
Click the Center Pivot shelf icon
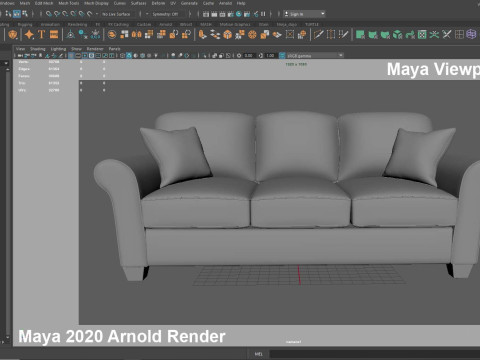70,34
